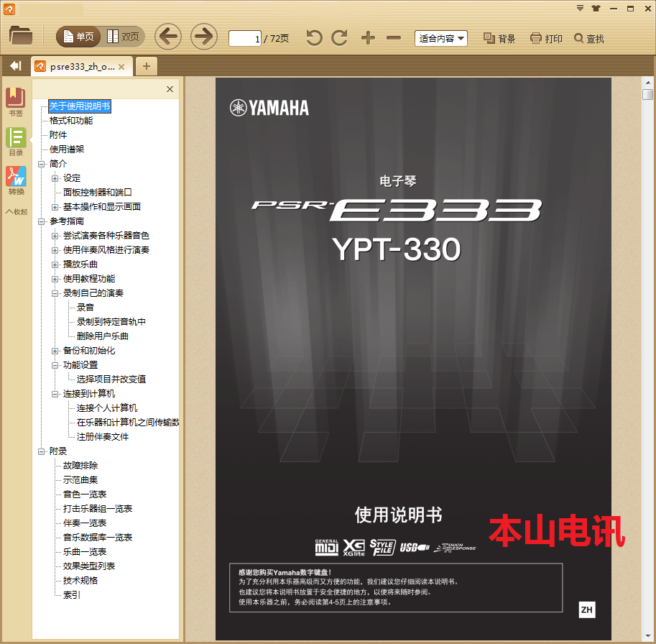
Task: Click the vertical scrollbar thumb
Action: click(647, 94)
